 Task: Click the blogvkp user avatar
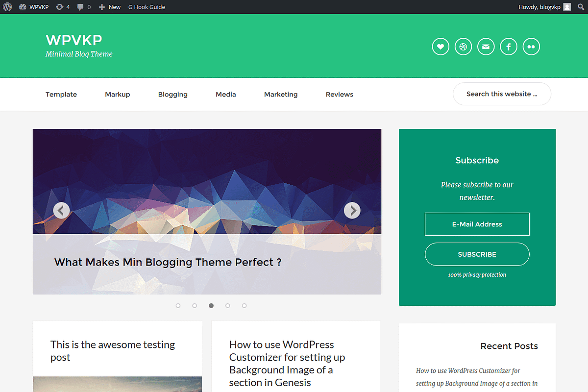(567, 7)
